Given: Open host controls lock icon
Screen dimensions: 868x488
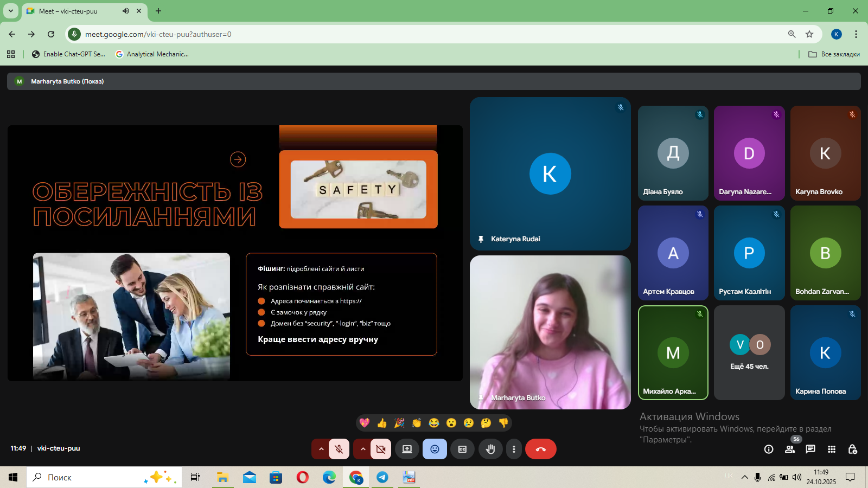Looking at the screenshot, I should [852, 449].
